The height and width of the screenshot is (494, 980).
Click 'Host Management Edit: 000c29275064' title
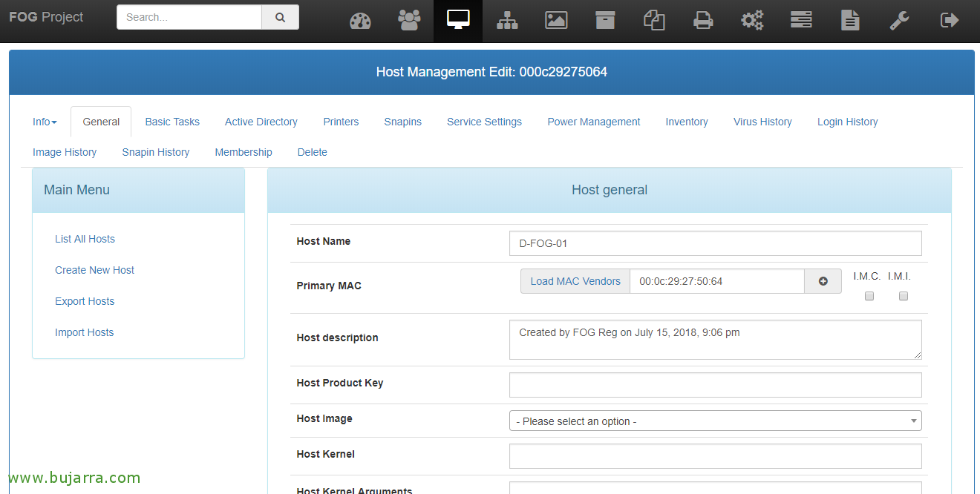491,72
